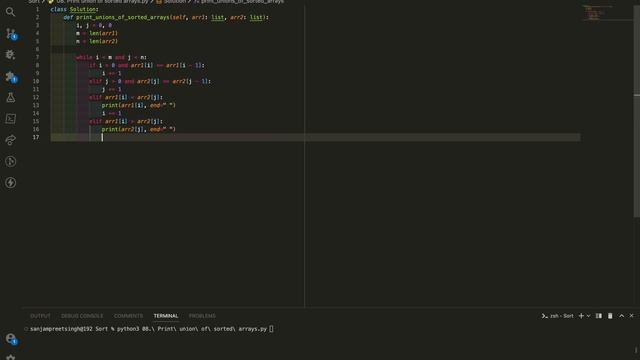Open the new terminal launch profile dropdown

tap(588, 316)
